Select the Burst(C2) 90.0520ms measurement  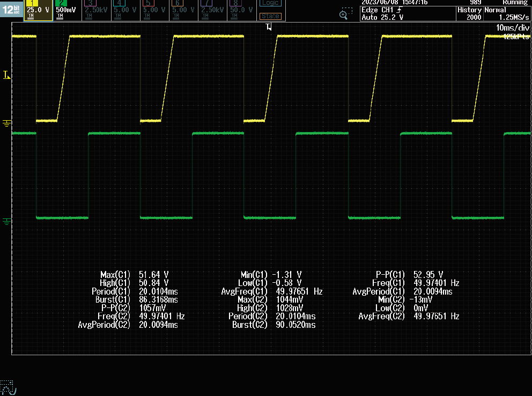pyautogui.click(x=274, y=325)
